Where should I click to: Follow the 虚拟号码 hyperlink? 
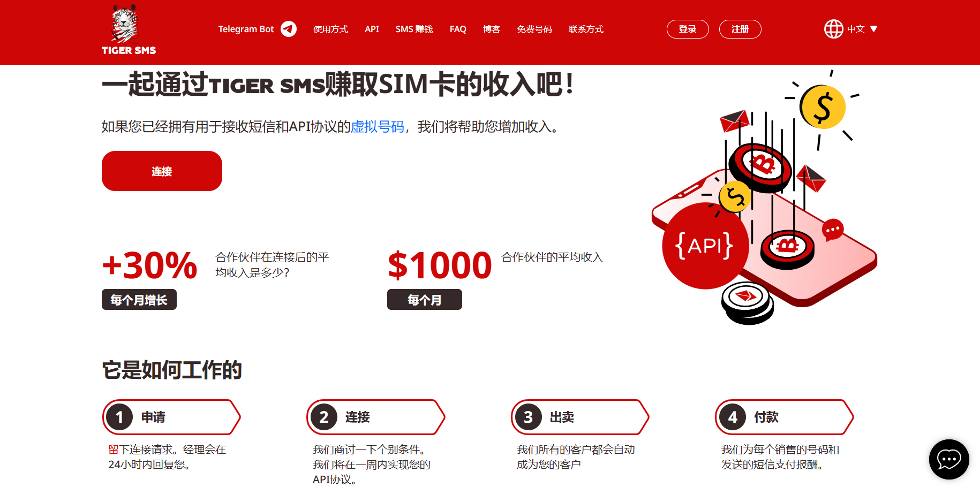point(377,127)
